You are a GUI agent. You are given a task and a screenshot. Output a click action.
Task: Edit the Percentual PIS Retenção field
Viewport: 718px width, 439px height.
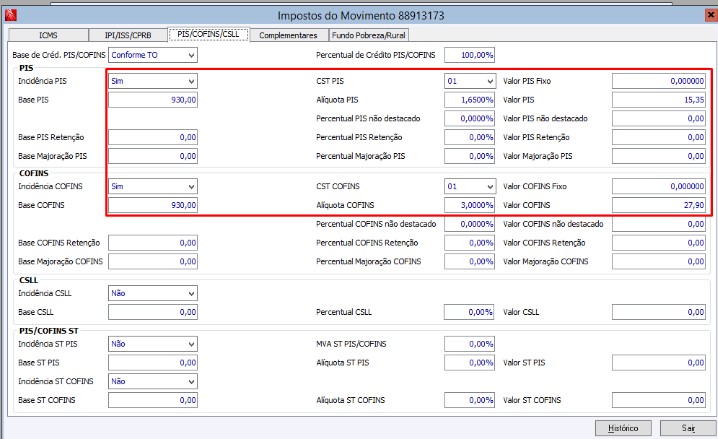tap(469, 137)
